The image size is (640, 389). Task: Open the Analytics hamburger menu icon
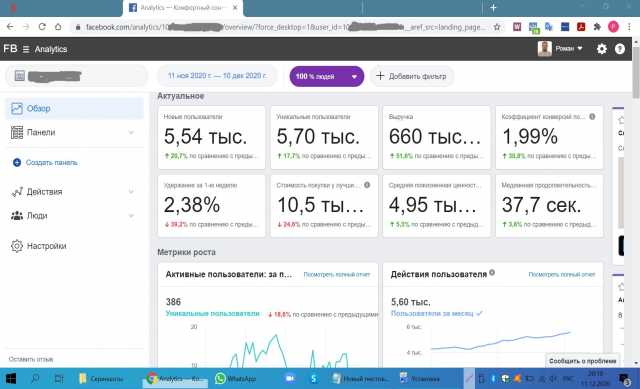point(26,49)
